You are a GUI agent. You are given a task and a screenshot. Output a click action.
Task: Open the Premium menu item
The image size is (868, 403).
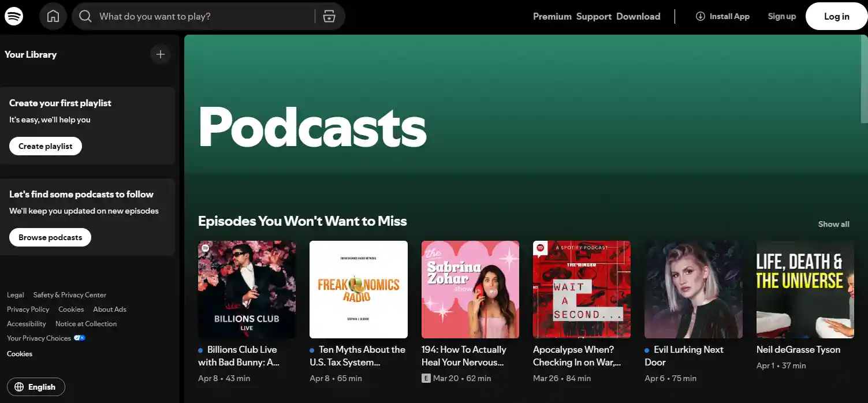552,16
